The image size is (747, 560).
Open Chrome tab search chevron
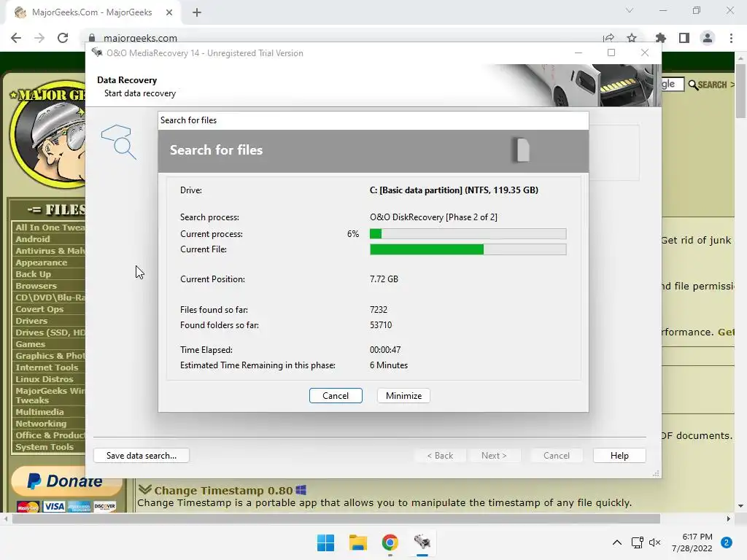630,10
